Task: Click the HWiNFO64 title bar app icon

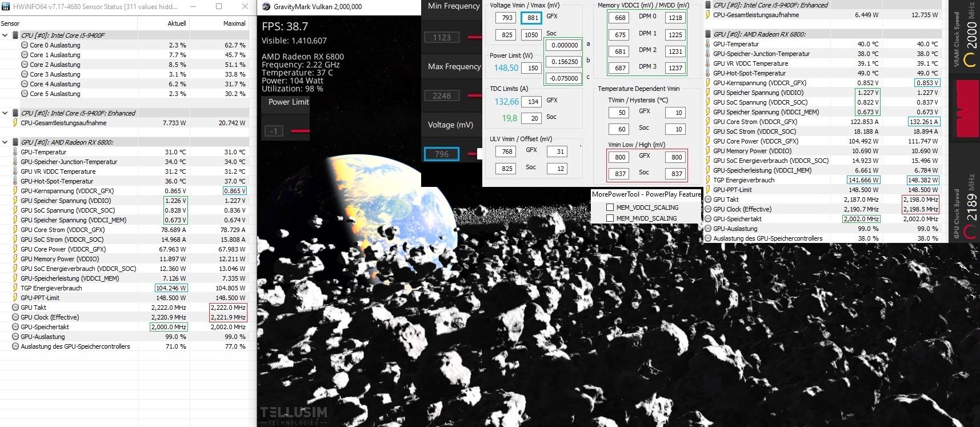Action: coord(6,7)
